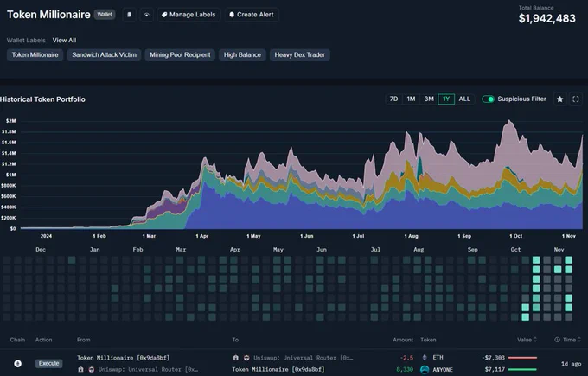Click the clock icon in Time header

557,340
